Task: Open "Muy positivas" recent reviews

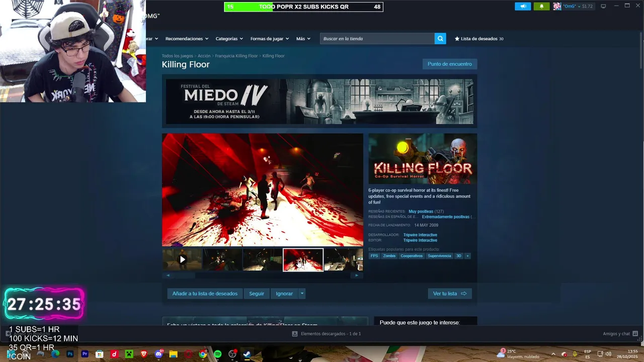Action: 421,212
